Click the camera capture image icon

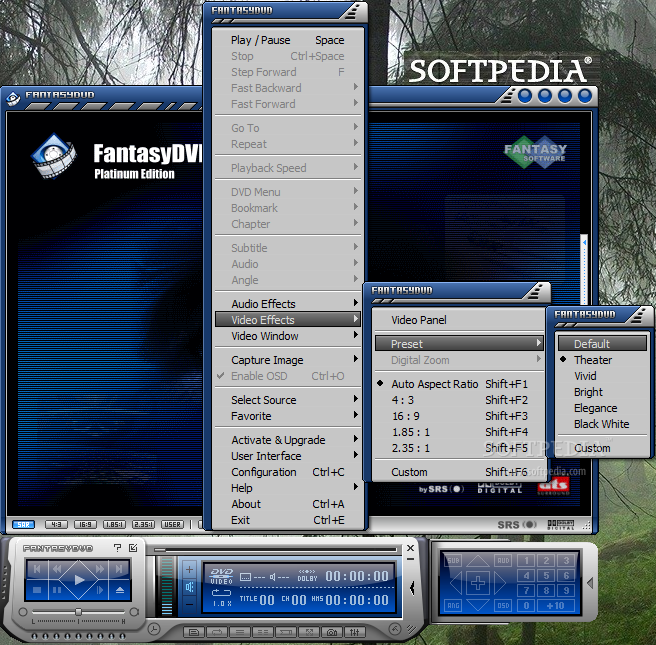(333, 632)
